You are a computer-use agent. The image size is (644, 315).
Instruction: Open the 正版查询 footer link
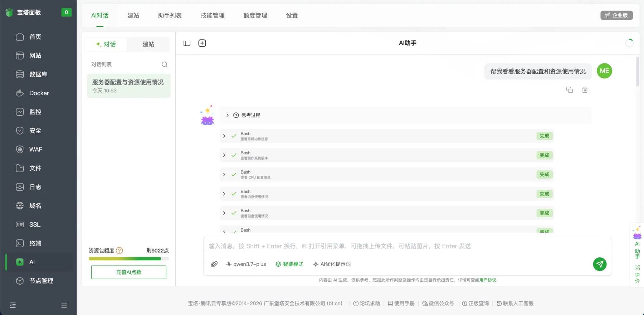(x=475, y=303)
